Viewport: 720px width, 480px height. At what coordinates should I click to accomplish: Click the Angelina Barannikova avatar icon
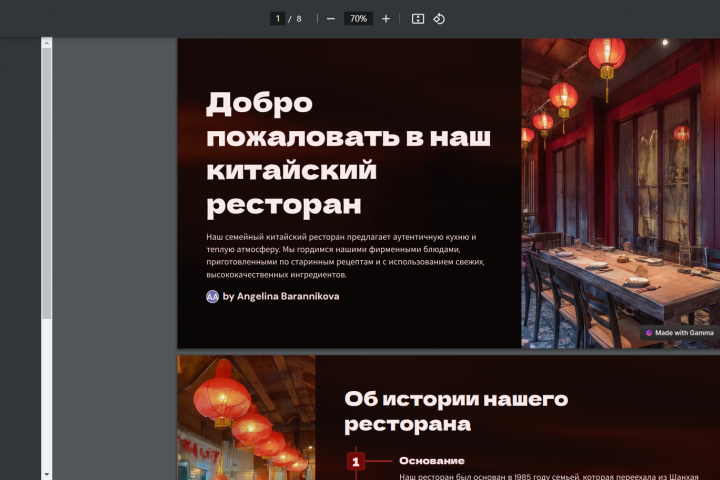click(212, 297)
